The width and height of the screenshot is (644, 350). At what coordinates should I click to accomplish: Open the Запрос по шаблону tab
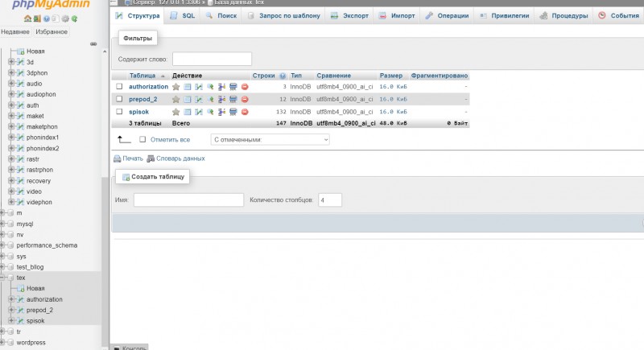tap(283, 15)
